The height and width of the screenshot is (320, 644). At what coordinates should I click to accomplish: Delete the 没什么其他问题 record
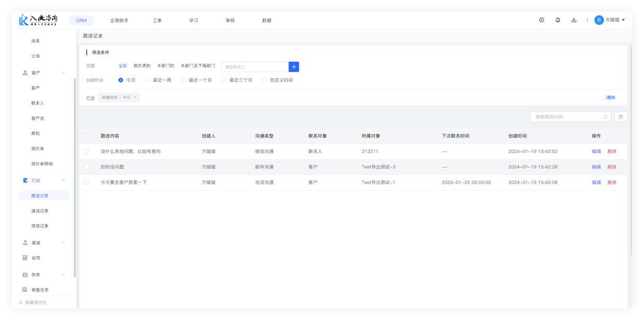[x=612, y=151]
